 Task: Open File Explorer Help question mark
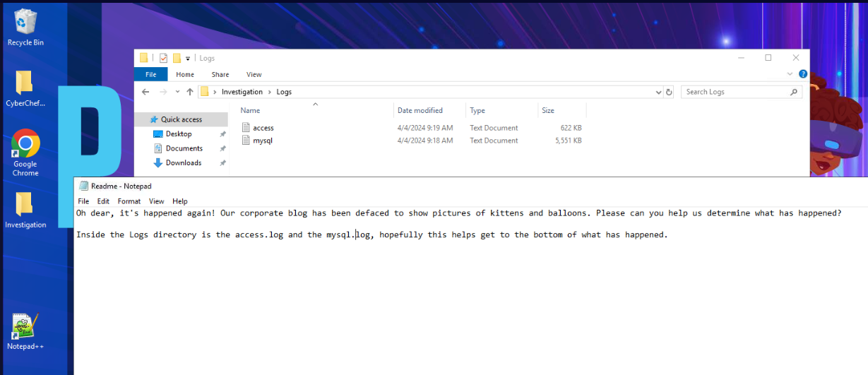[803, 74]
